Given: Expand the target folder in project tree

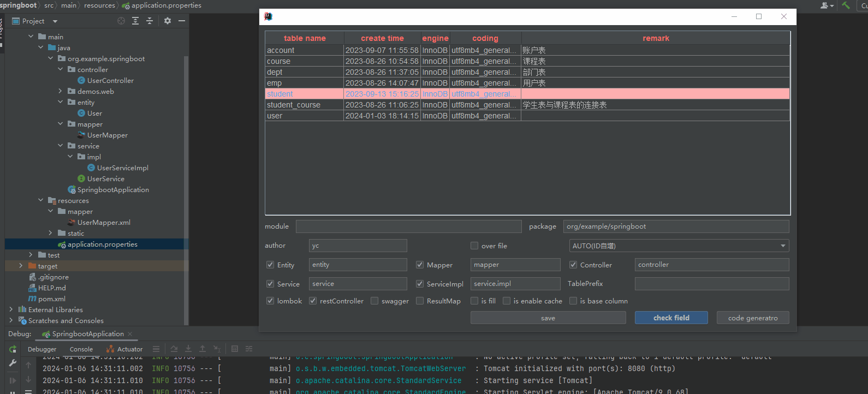Looking at the screenshot, I should tap(21, 266).
